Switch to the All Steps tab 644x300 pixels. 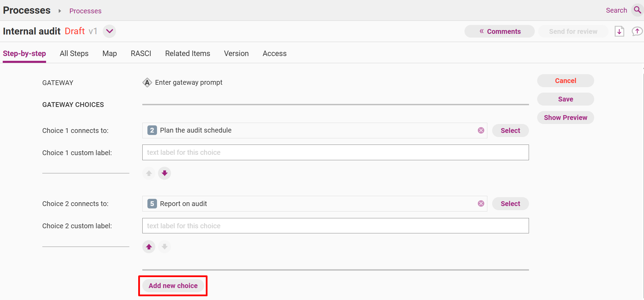74,53
